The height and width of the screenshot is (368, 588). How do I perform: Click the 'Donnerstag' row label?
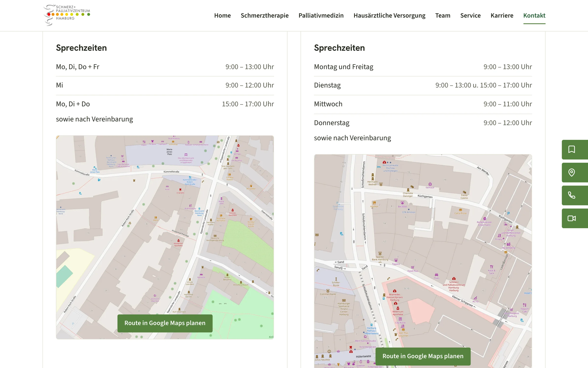coord(332,123)
